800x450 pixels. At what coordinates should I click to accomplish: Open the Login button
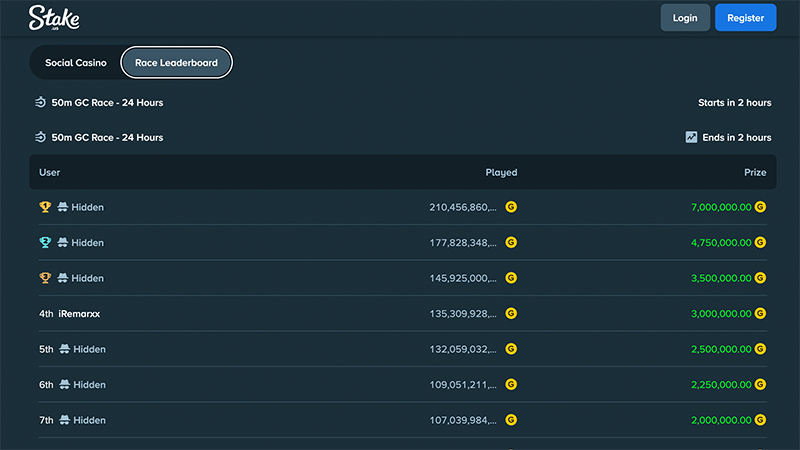pyautogui.click(x=685, y=18)
